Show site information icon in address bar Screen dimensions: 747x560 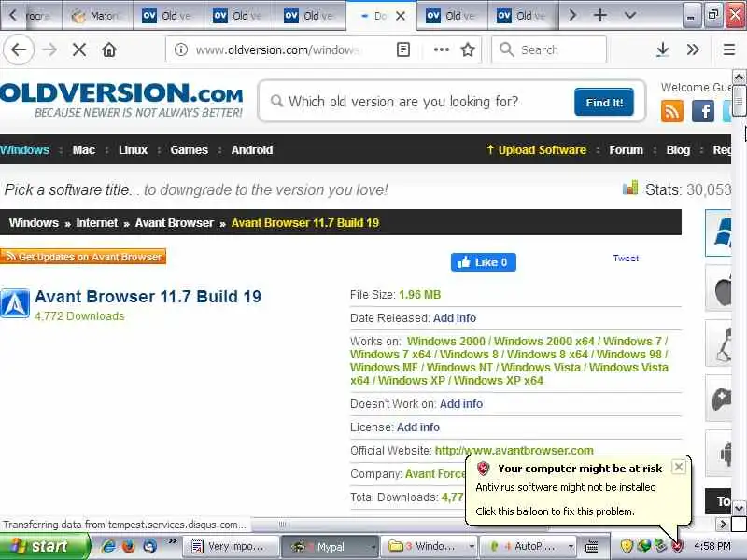(x=181, y=49)
